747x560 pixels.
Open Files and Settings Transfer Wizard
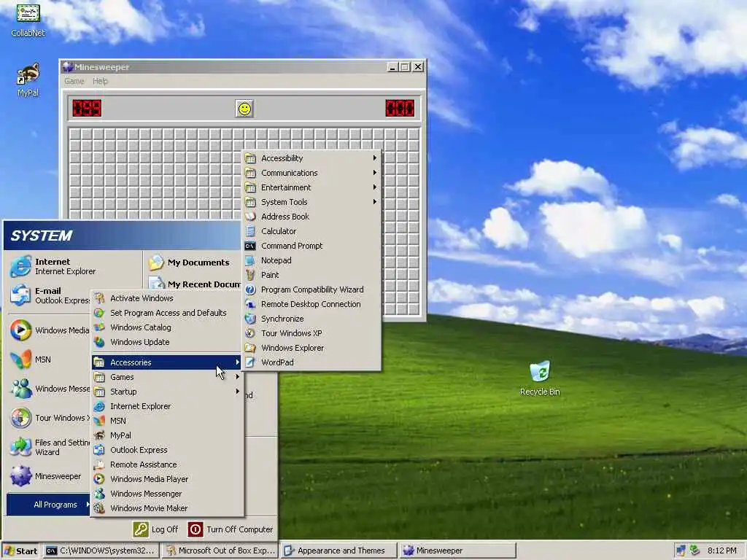pyautogui.click(x=50, y=447)
